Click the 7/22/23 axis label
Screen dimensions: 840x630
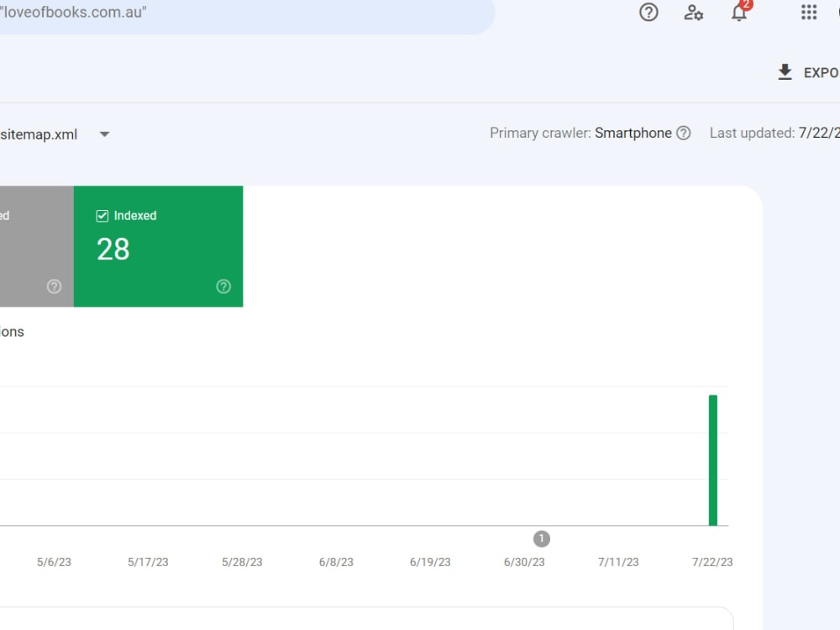pyautogui.click(x=712, y=562)
